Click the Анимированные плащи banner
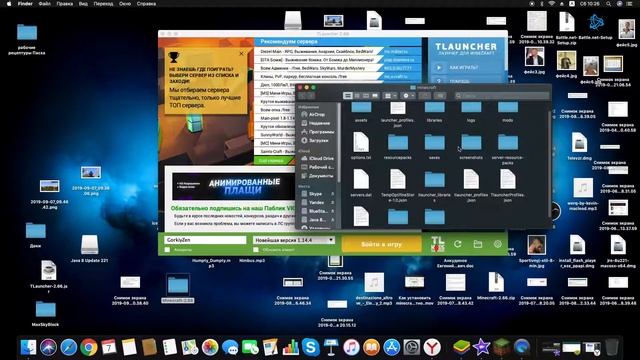The height and width of the screenshot is (360, 640). tap(233, 187)
